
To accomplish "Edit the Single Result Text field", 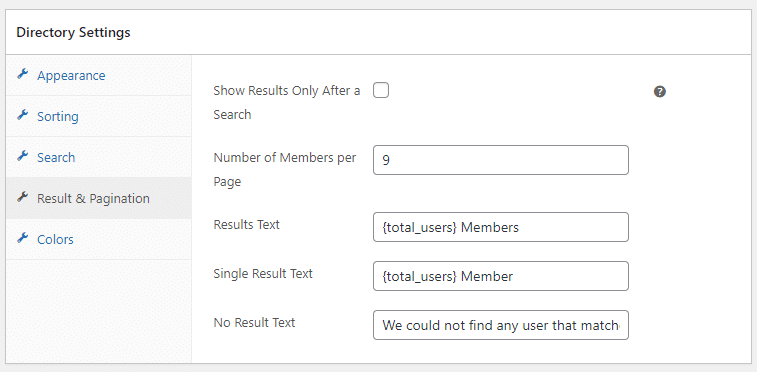I will [x=501, y=276].
